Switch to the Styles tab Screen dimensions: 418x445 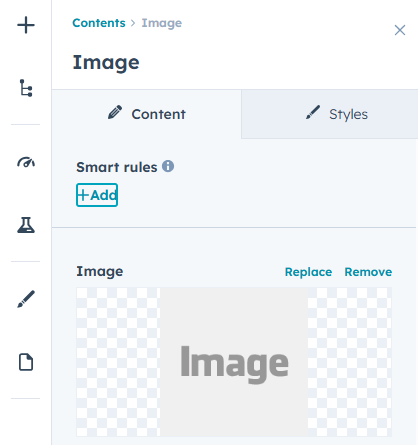pyautogui.click(x=330, y=114)
